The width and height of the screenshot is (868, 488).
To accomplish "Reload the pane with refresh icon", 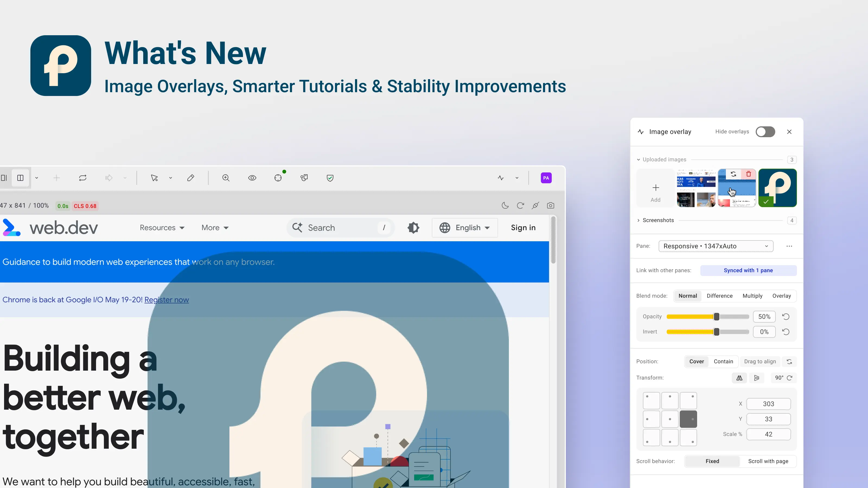I will [x=520, y=206].
